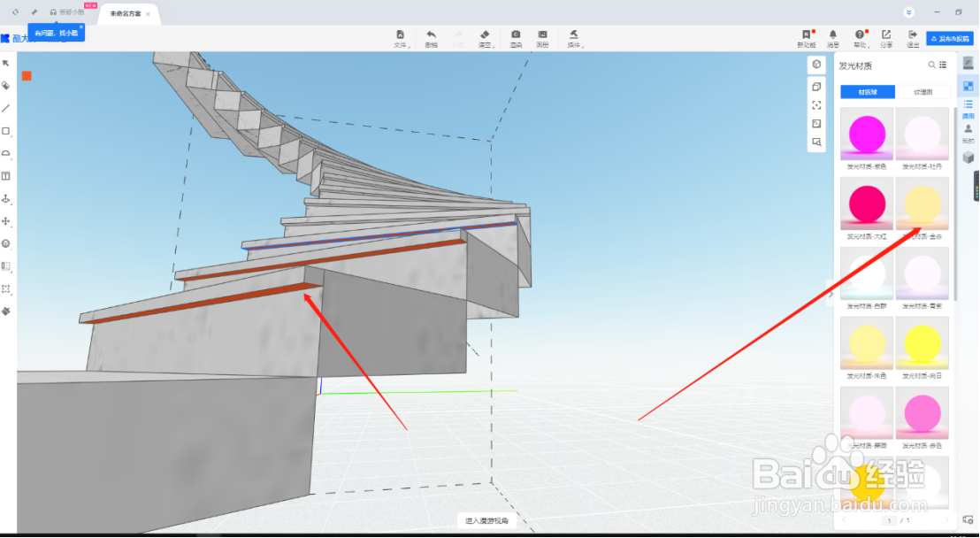Open the checkered materials panel icon
Image resolution: width=980 pixels, height=538 pixels.
pos(969,86)
